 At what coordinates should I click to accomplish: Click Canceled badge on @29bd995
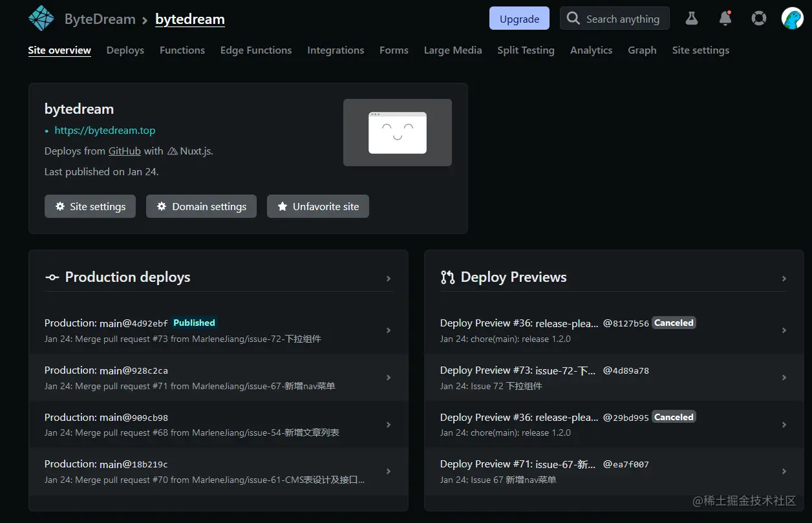(674, 417)
